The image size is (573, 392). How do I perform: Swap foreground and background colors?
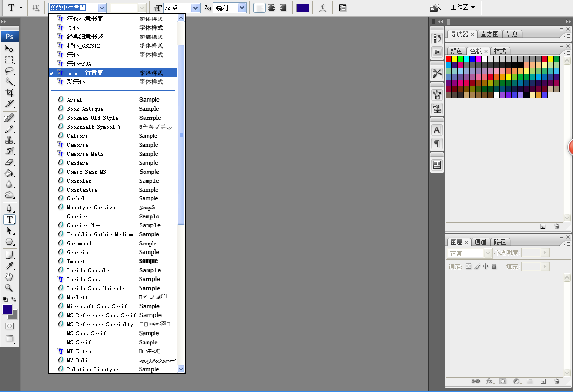14,299
